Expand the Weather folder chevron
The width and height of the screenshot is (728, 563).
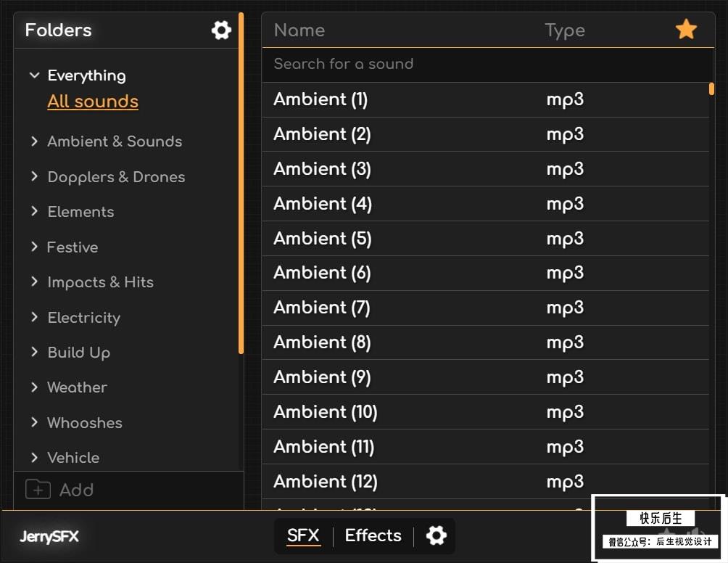coord(34,387)
